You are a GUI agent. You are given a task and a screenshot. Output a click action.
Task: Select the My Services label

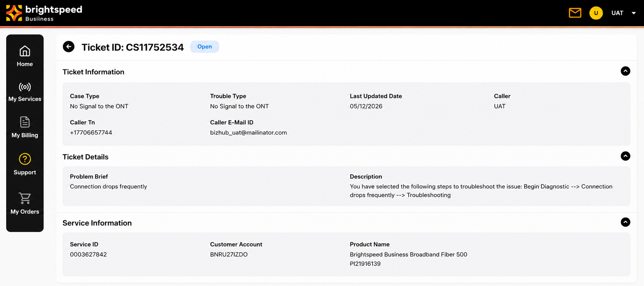[25, 99]
